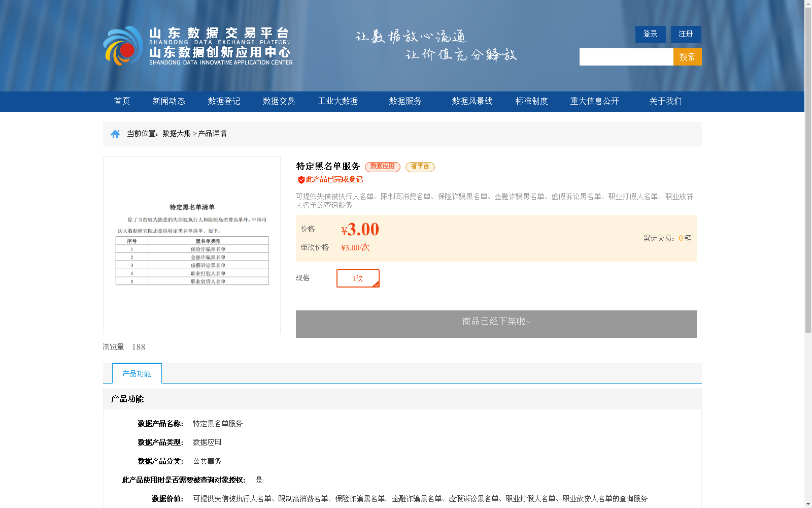Click the 注册 register button

pyautogui.click(x=686, y=34)
